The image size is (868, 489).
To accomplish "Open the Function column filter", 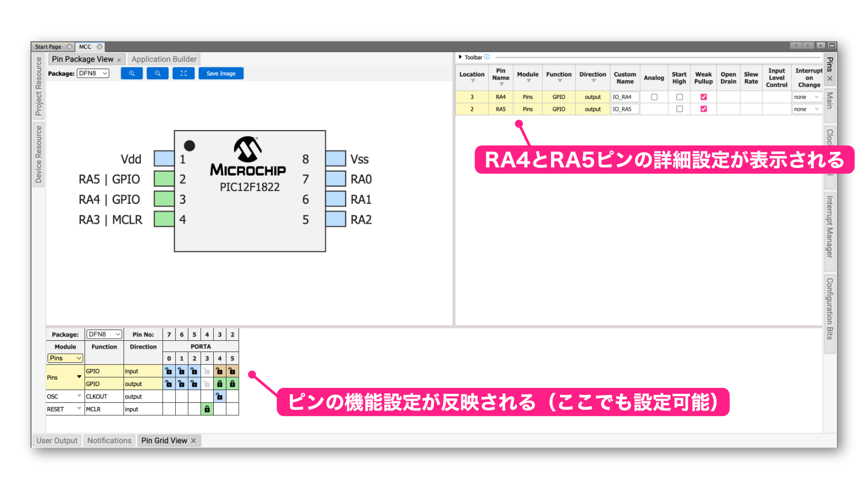I will 560,81.
